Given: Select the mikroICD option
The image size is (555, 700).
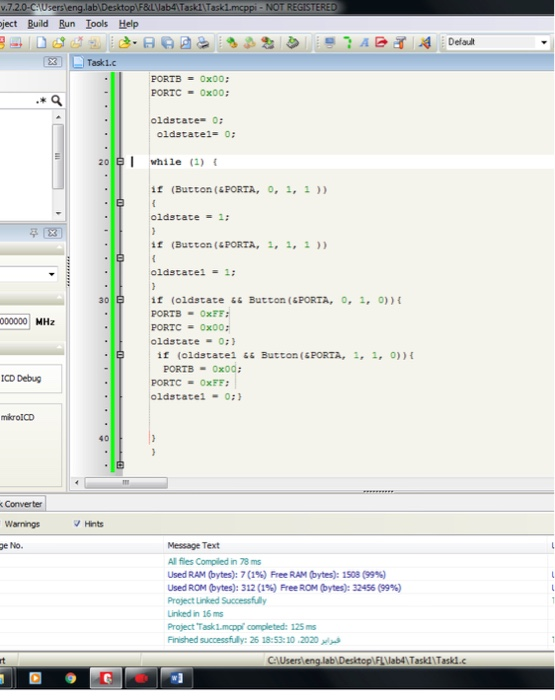Looking at the screenshot, I should pyautogui.click(x=17, y=417).
